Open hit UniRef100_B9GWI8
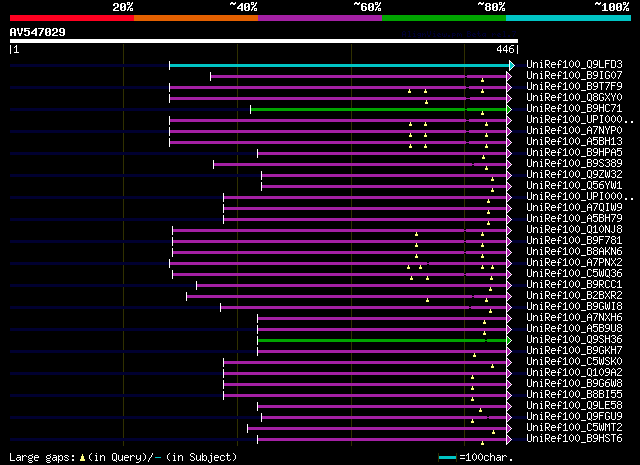 (574, 307)
